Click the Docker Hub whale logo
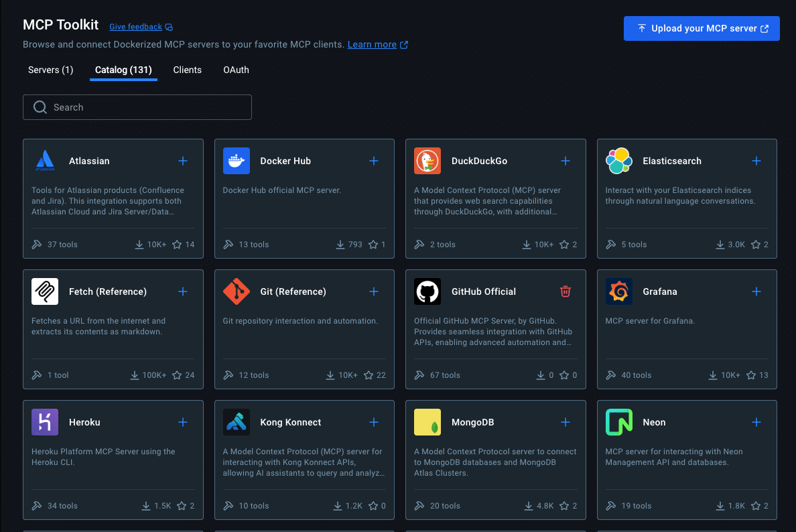Image resolution: width=796 pixels, height=532 pixels. click(x=236, y=161)
